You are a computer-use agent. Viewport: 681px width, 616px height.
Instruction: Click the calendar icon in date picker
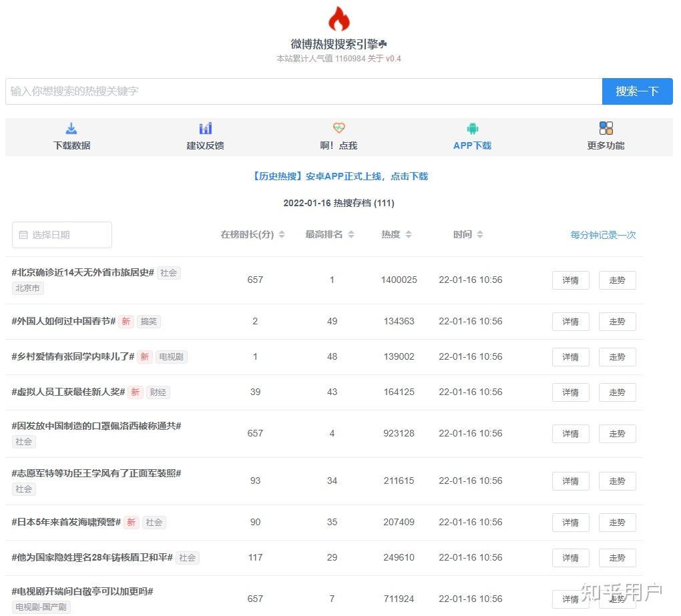point(23,235)
